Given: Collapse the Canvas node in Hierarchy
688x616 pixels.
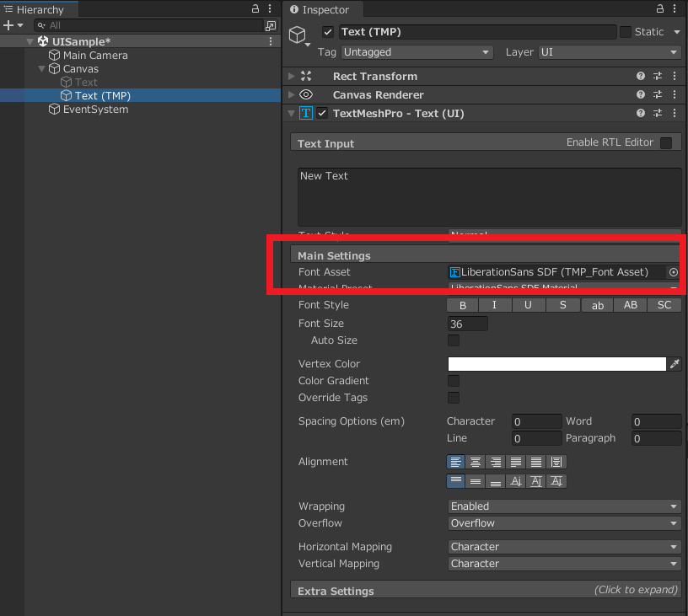Looking at the screenshot, I should tap(41, 69).
